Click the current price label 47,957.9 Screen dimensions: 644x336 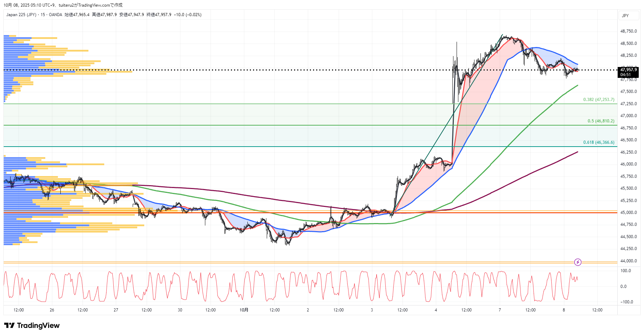tap(628, 70)
